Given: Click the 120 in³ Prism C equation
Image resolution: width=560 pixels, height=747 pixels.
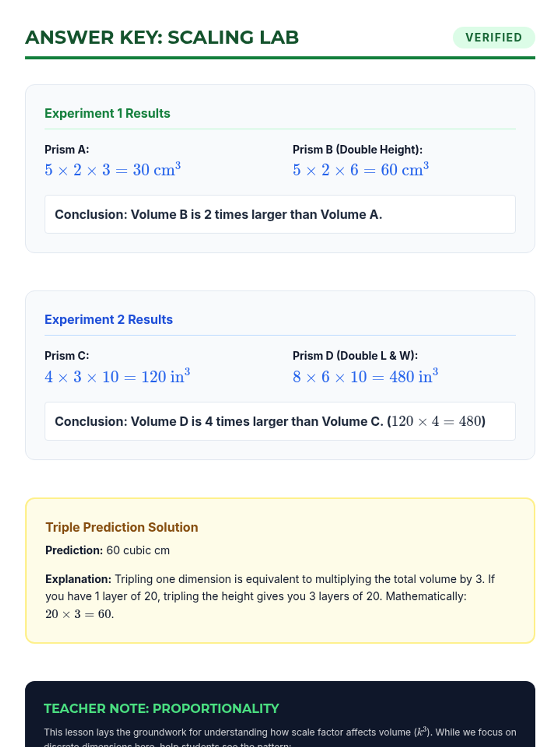Looking at the screenshot, I should click(x=117, y=376).
